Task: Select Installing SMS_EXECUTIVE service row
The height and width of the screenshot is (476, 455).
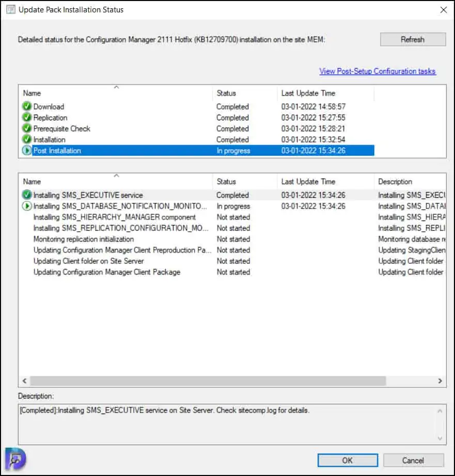Action: [233, 195]
